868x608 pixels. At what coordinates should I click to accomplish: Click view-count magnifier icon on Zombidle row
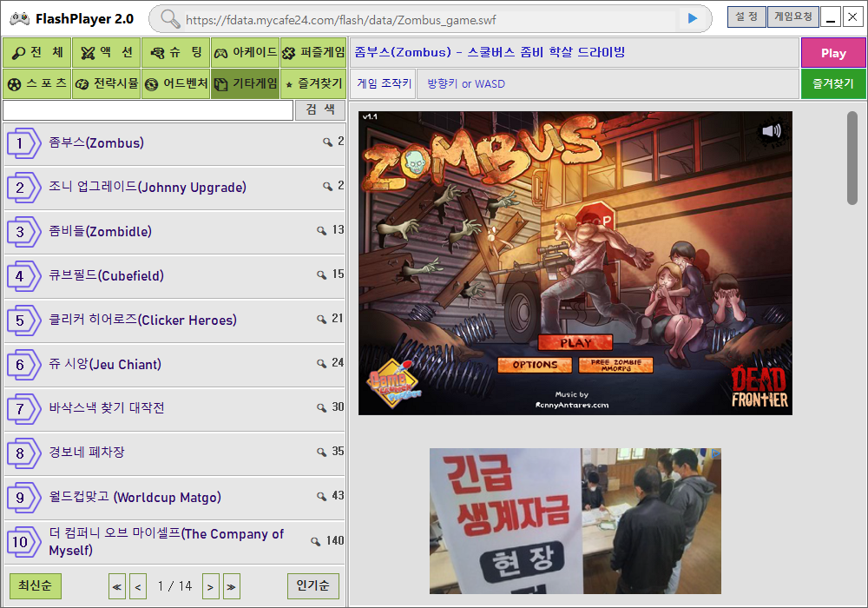click(x=322, y=230)
